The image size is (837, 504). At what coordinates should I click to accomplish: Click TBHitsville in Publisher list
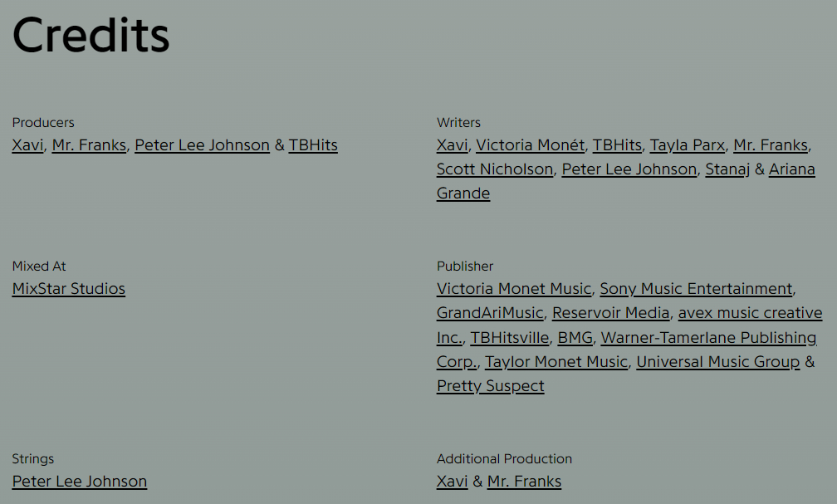tap(509, 338)
